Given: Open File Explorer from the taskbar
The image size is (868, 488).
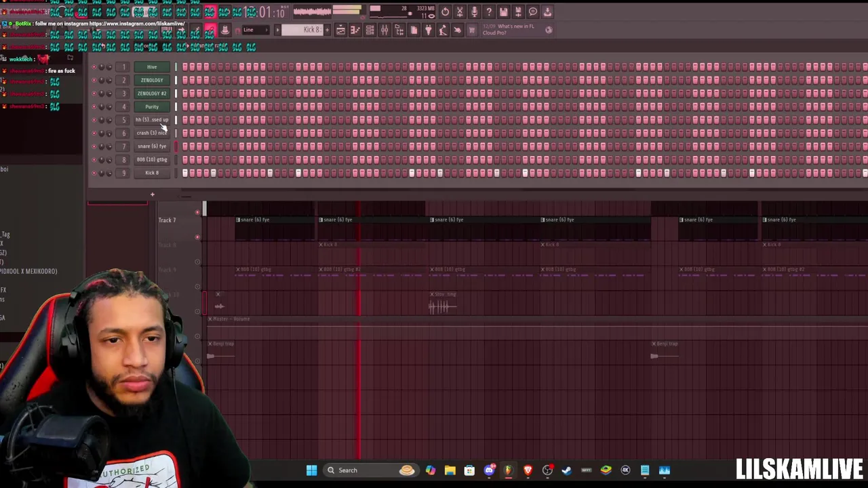Looking at the screenshot, I should (x=450, y=470).
